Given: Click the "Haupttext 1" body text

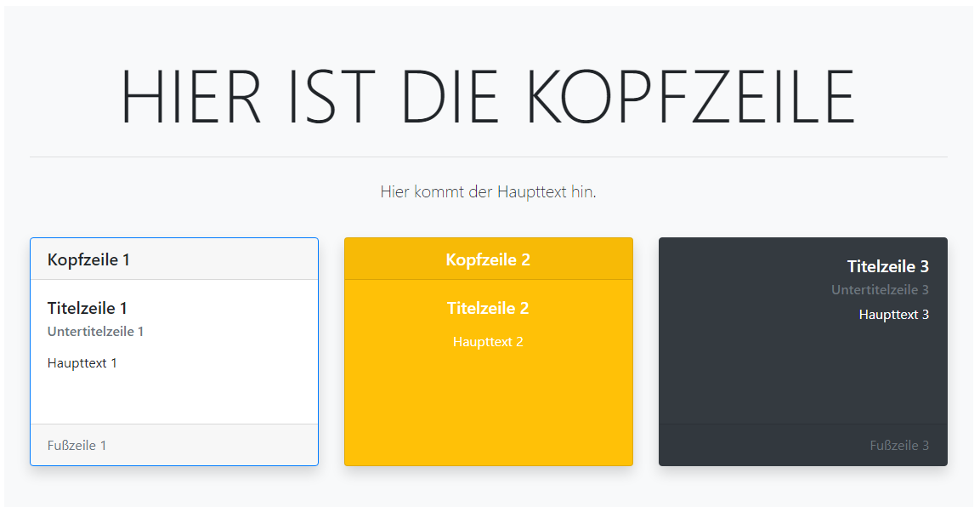Looking at the screenshot, I should coord(82,363).
